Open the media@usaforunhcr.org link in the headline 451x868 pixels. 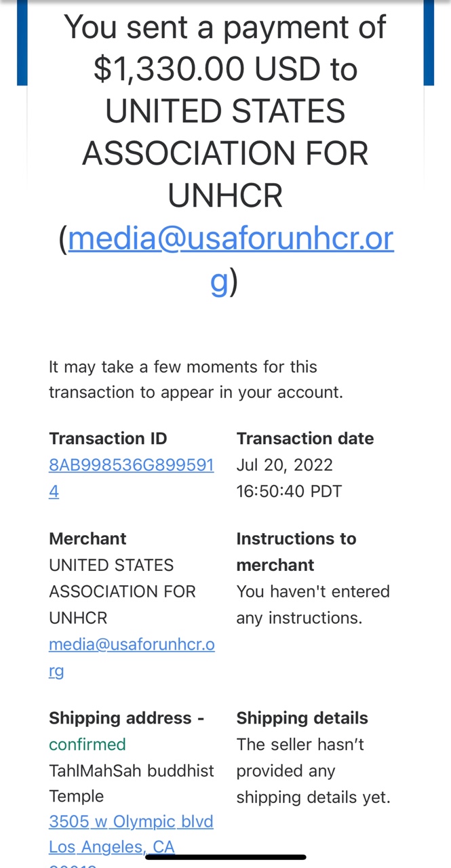tap(231, 240)
